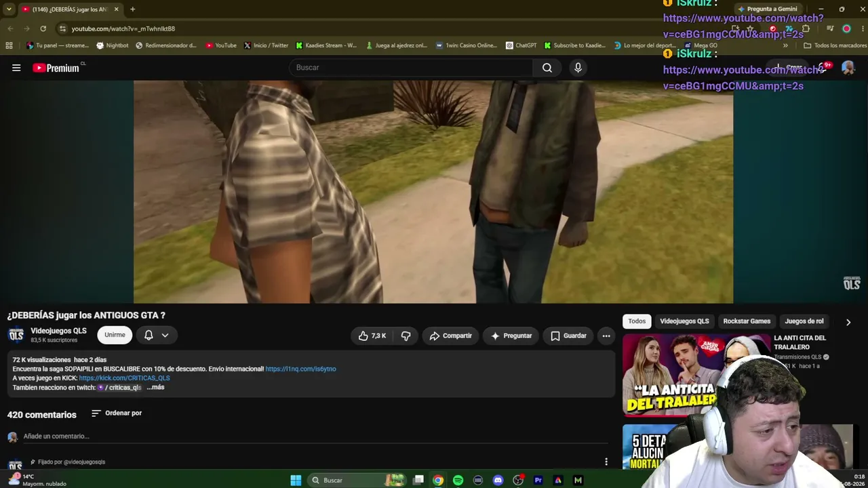Click LA ANTI CITA DEL TRALALERO title

pos(800,342)
